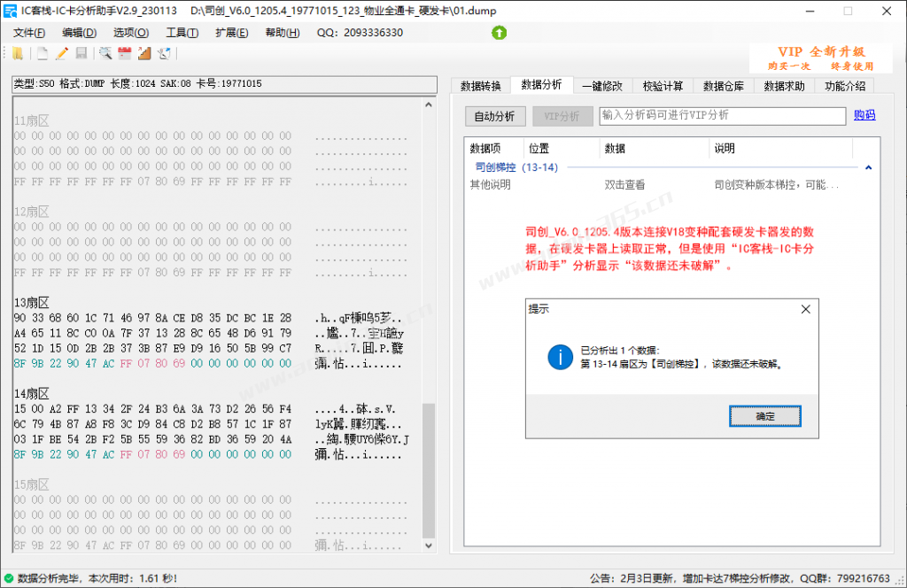Click the pencil edit toolbar icon

click(x=62, y=54)
